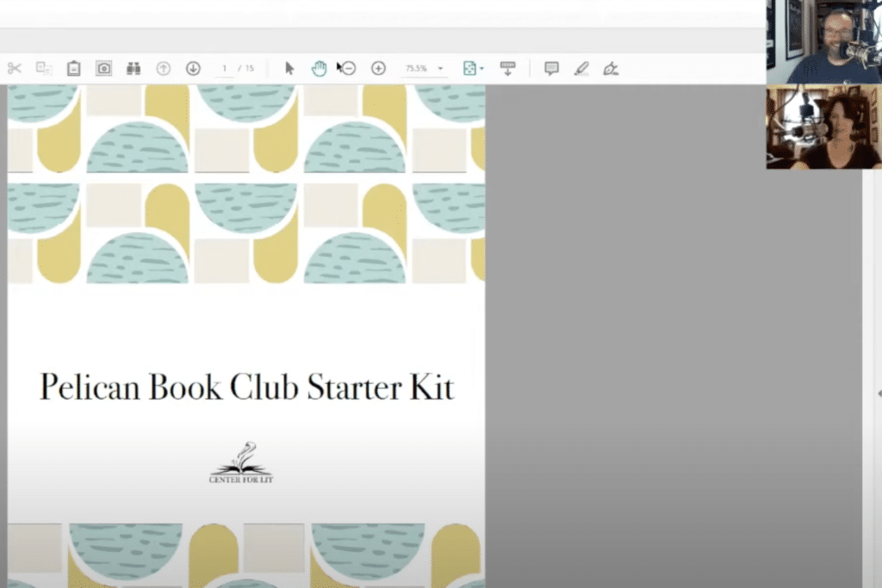Go to the next page with down arrow
Screen dimensions: 882x588
click(x=193, y=68)
